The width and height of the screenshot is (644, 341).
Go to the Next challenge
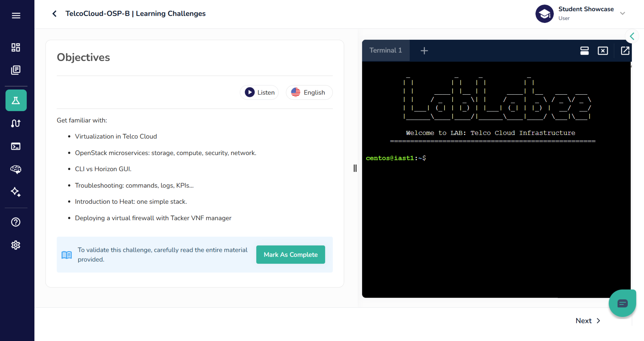click(x=588, y=321)
